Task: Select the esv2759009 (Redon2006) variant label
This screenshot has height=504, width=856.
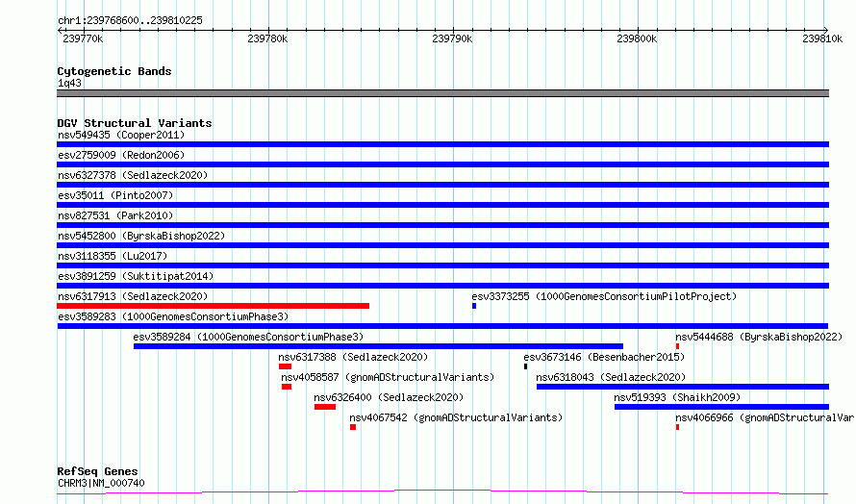Action: (x=121, y=155)
